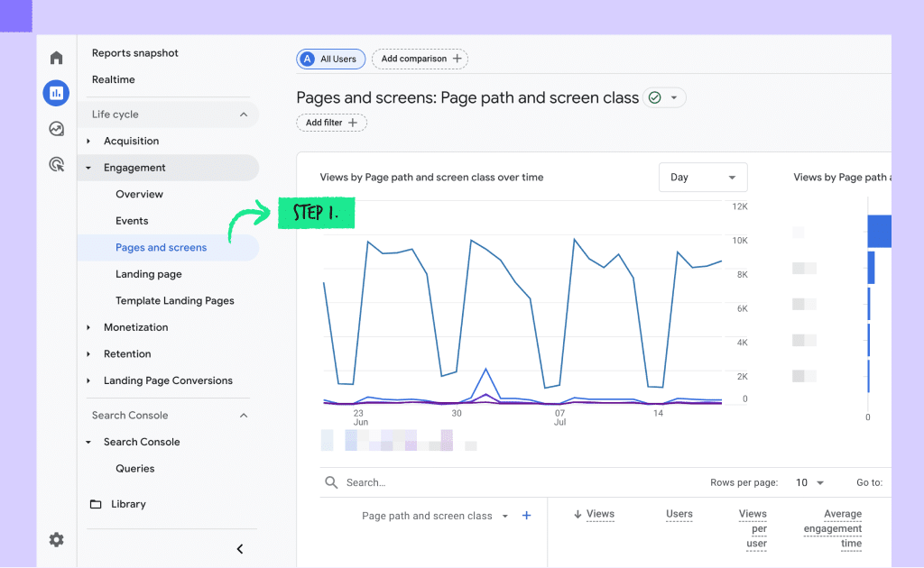Go to the Home icon in sidebar
This screenshot has width=924, height=568.
click(57, 58)
